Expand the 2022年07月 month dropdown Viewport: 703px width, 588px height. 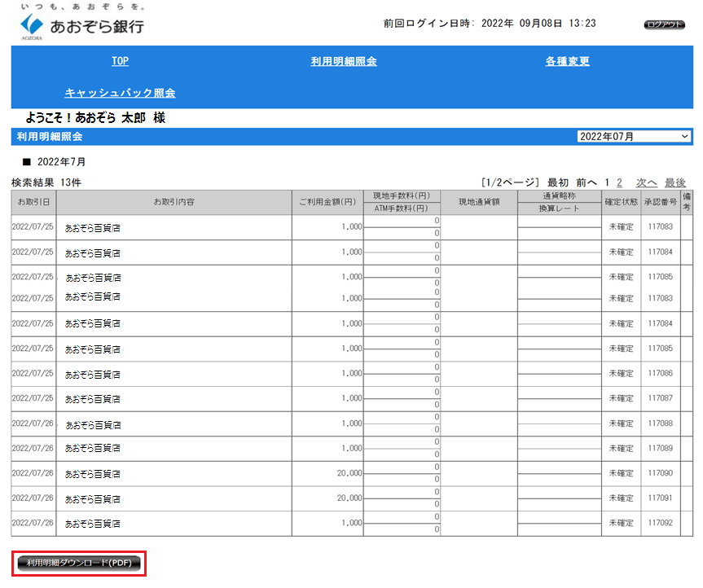[x=634, y=137]
